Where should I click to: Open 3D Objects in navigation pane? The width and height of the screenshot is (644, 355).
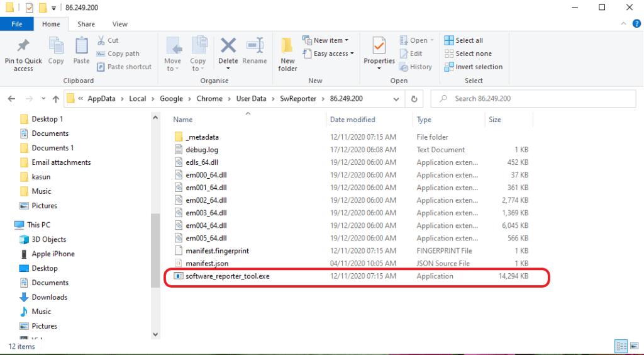click(x=49, y=239)
